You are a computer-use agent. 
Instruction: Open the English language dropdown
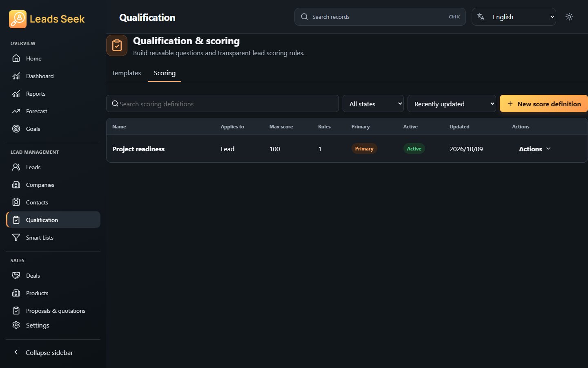(514, 17)
